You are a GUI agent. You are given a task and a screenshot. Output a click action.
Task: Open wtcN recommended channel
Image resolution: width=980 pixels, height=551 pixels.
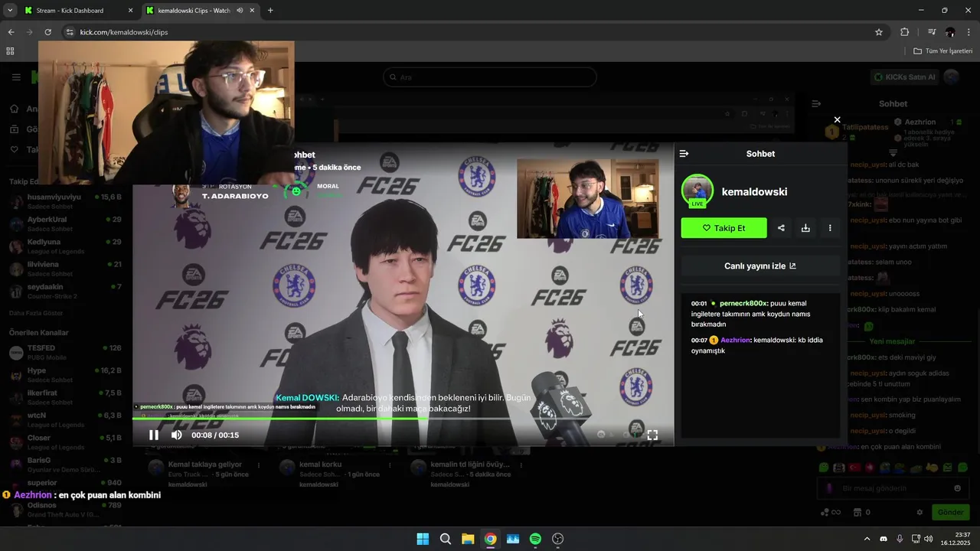coord(65,419)
